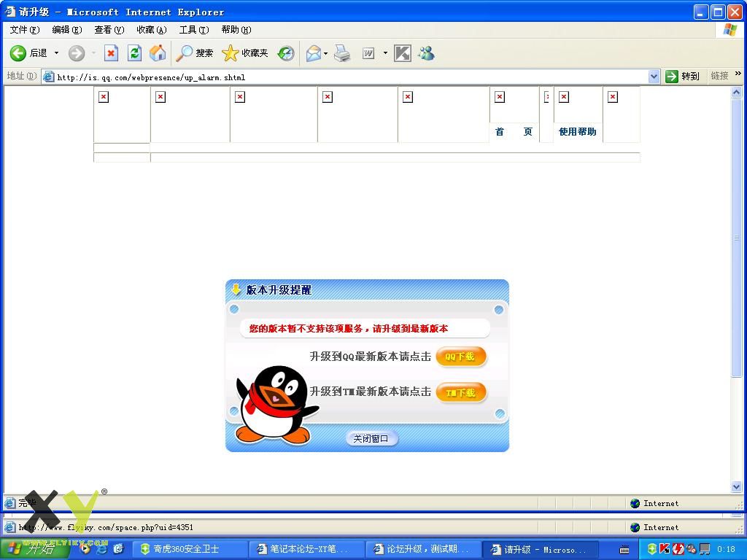This screenshot has height=560, width=747.
Task: Click the Internet zone status indicator
Action: [654, 503]
